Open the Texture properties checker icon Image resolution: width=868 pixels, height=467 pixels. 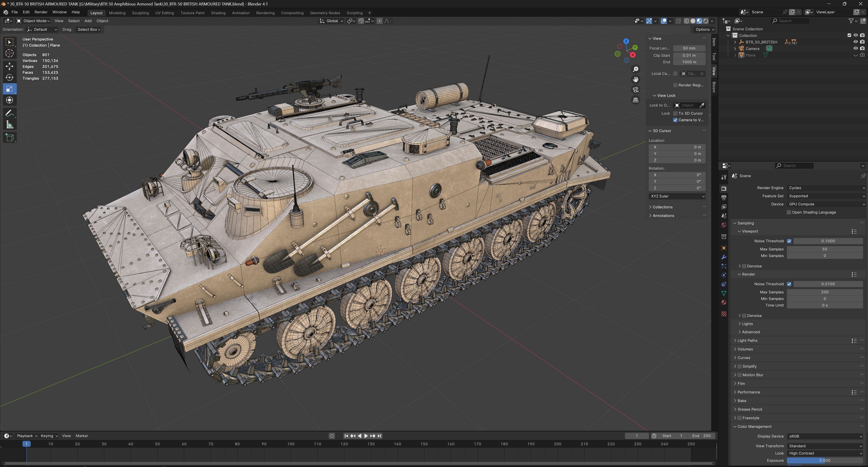724,314
